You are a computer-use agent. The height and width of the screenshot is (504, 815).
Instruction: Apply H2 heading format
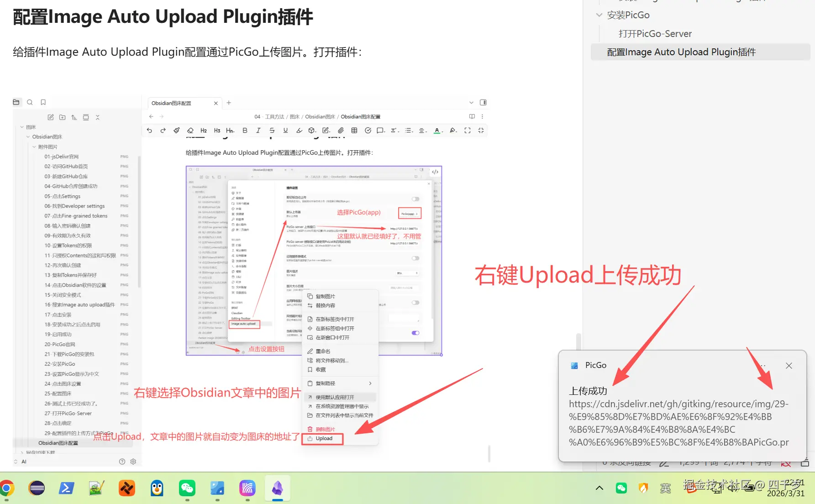pyautogui.click(x=204, y=131)
